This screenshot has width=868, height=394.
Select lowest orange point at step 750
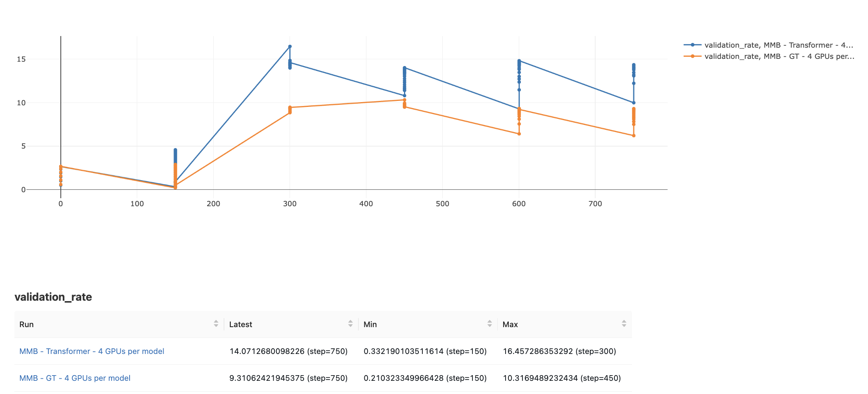tap(634, 136)
